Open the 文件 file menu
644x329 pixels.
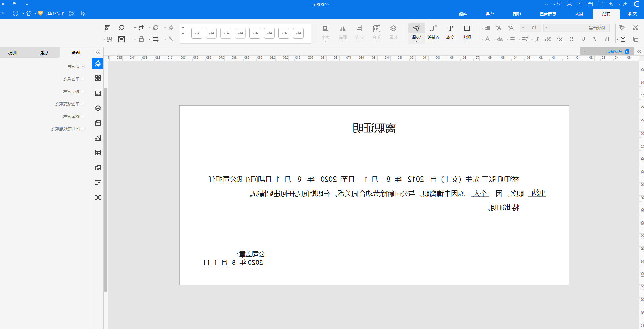632,14
